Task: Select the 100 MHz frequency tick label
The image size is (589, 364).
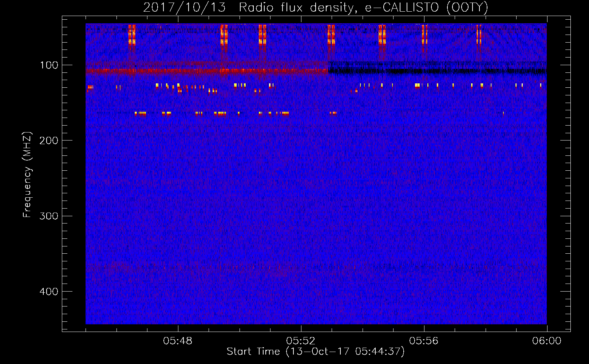Action: (49, 65)
